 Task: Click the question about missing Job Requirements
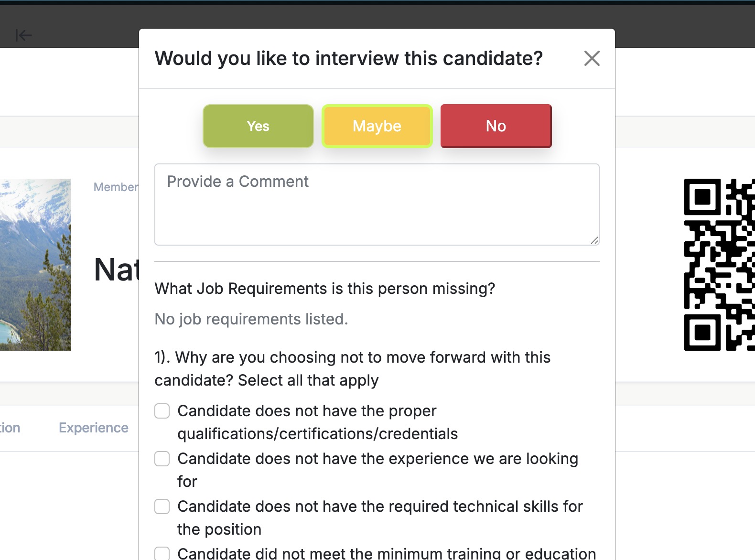324,288
